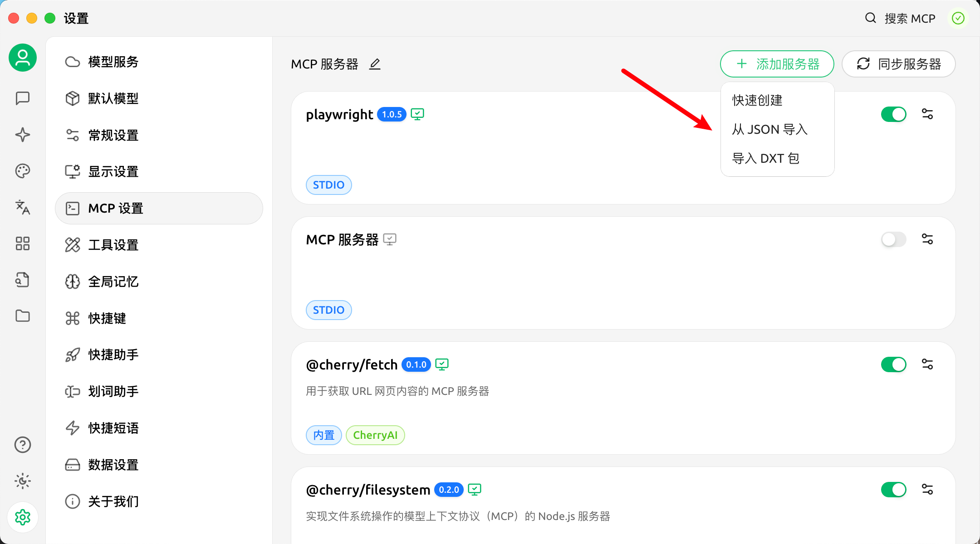
Task: Click the playwright 1.0.5 version badge
Action: (392, 114)
